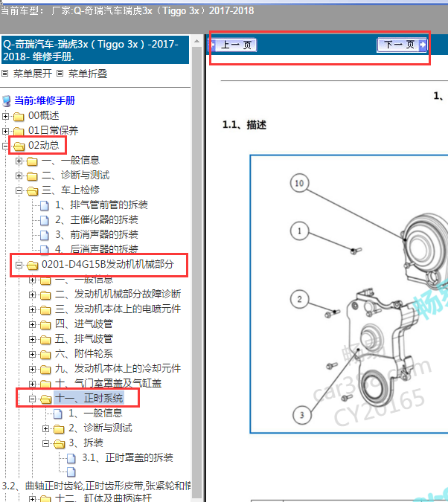This screenshot has width=448, height=502.
Task: Click the folder icon of 三、车上检修
Action: pos(32,191)
